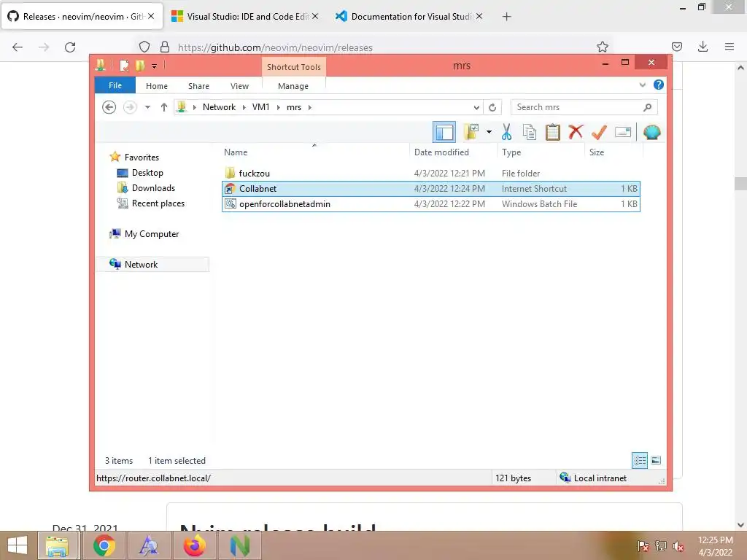Screen dimensions: 747x560
Task: Click the Explorer Forward arrow button
Action: tap(130, 107)
